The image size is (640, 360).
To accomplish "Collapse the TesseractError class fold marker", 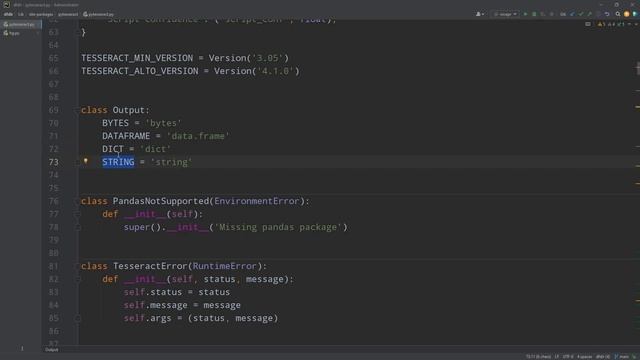I will click(77, 266).
